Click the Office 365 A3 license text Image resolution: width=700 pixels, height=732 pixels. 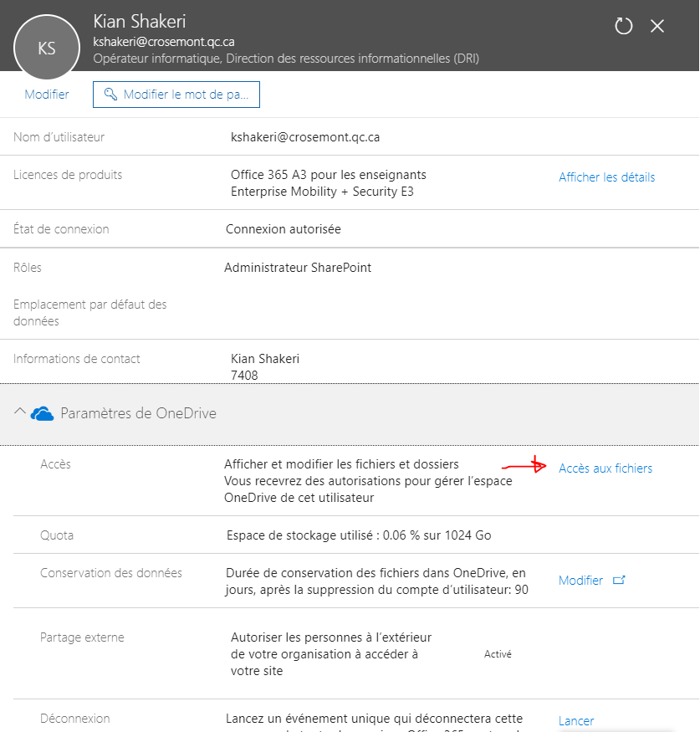tap(328, 175)
